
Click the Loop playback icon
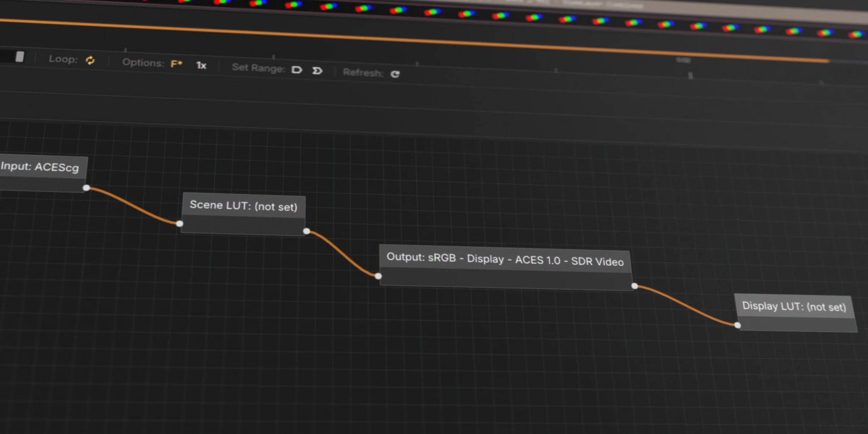(90, 60)
